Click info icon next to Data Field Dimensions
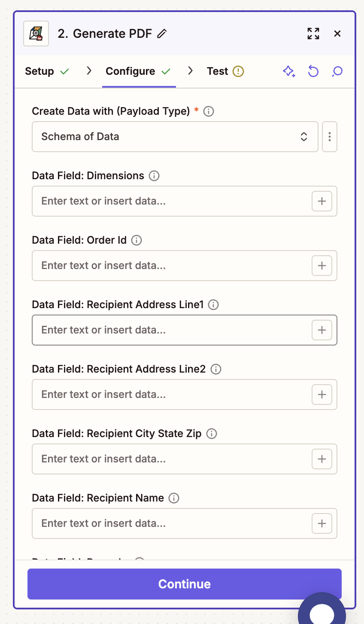This screenshot has width=364, height=624. (154, 176)
